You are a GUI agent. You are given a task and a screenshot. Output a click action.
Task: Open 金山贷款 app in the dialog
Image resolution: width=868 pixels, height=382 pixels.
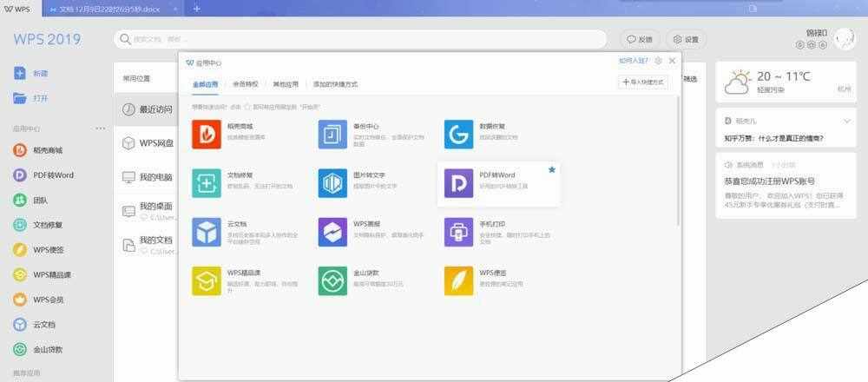pos(332,281)
